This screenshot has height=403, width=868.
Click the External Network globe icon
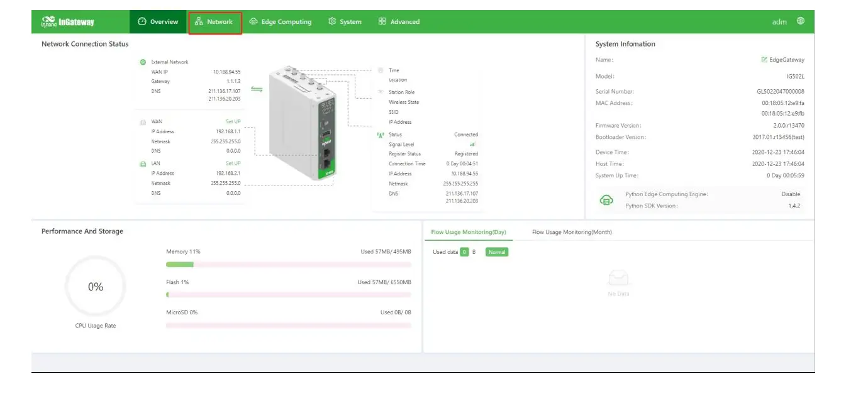(x=143, y=62)
